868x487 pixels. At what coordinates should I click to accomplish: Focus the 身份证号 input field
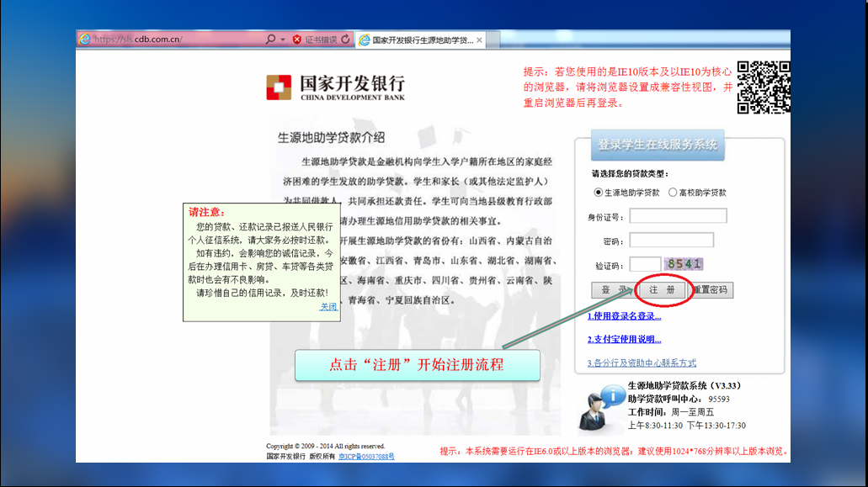tap(678, 216)
